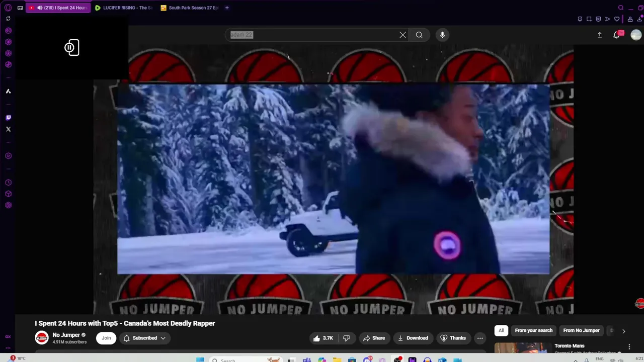Viewport: 644px width, 362px height.
Task: Open the Opera GX main menu icon
Action: coord(8,8)
